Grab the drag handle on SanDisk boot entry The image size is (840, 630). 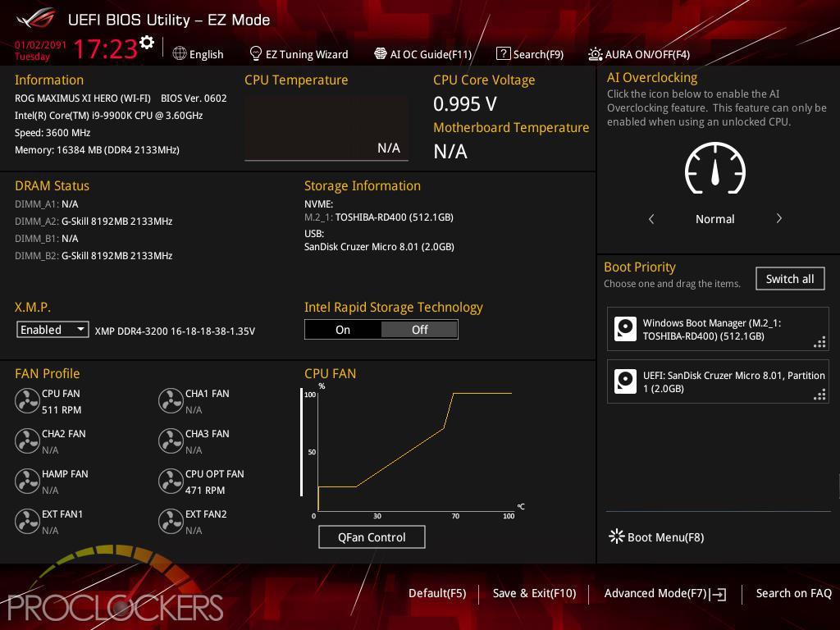point(819,395)
